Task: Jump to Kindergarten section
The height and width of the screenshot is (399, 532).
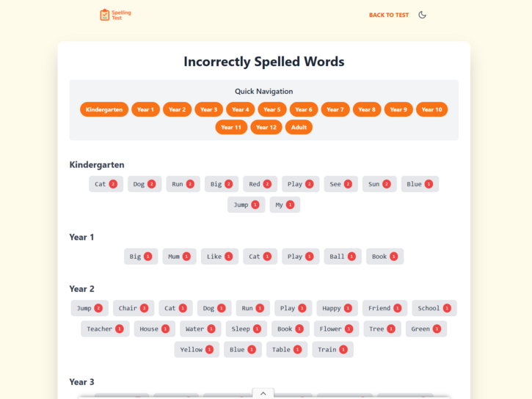Action: pos(104,109)
